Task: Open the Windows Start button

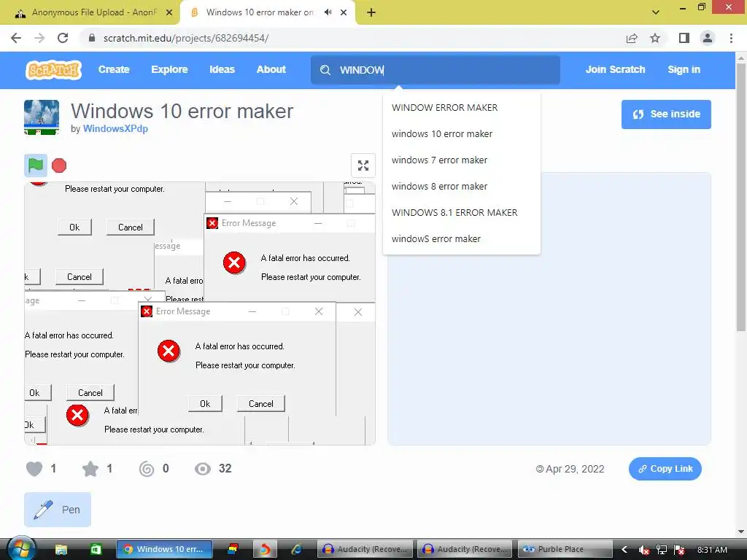Action: tap(20, 548)
